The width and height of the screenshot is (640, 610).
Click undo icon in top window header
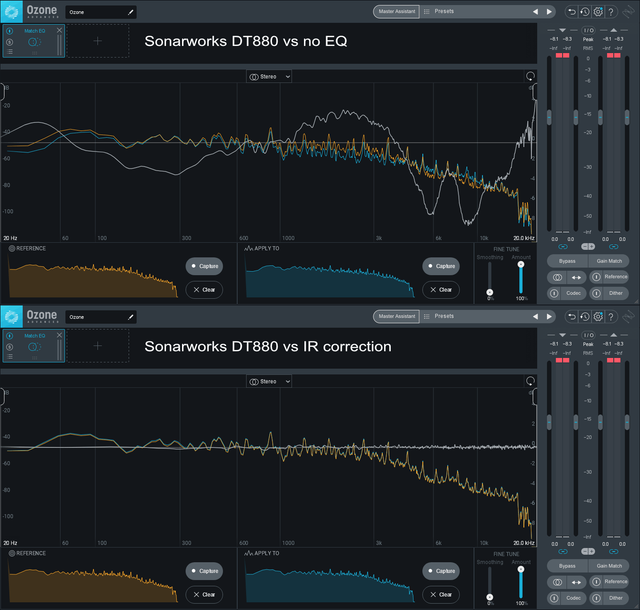[572, 12]
